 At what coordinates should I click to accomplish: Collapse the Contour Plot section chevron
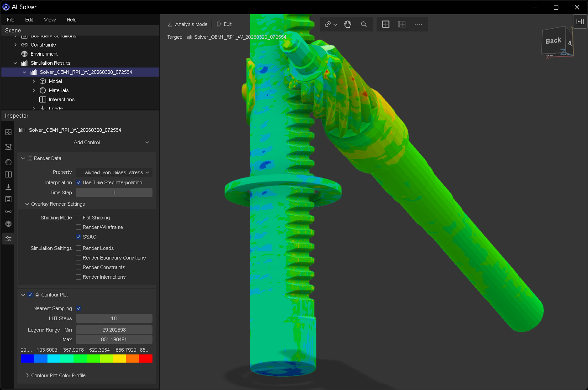23,295
